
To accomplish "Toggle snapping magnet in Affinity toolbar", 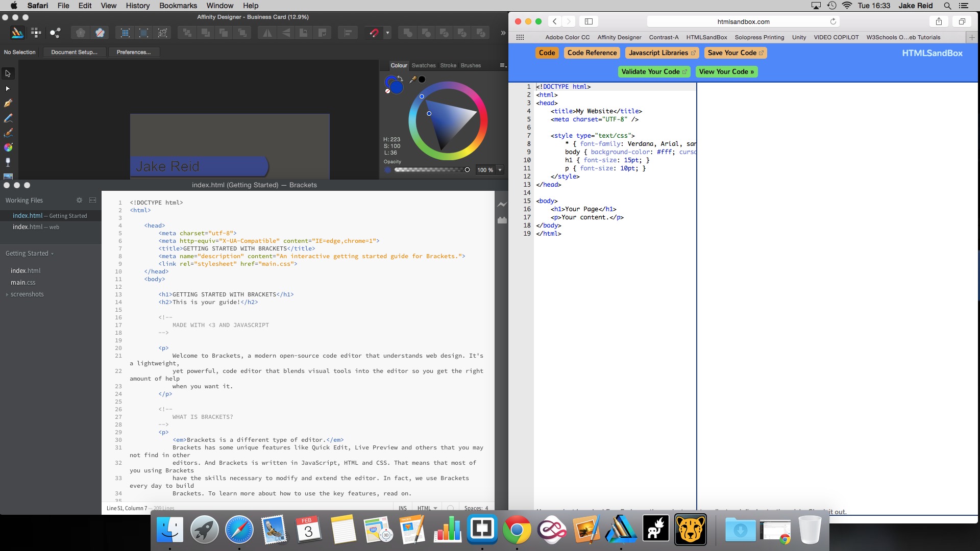I will [374, 33].
